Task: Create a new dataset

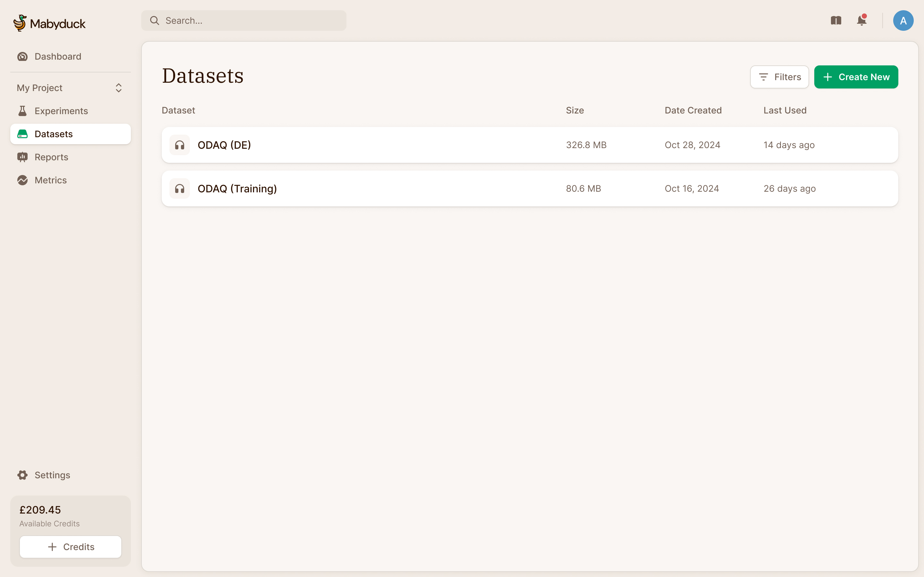Action: tap(856, 77)
